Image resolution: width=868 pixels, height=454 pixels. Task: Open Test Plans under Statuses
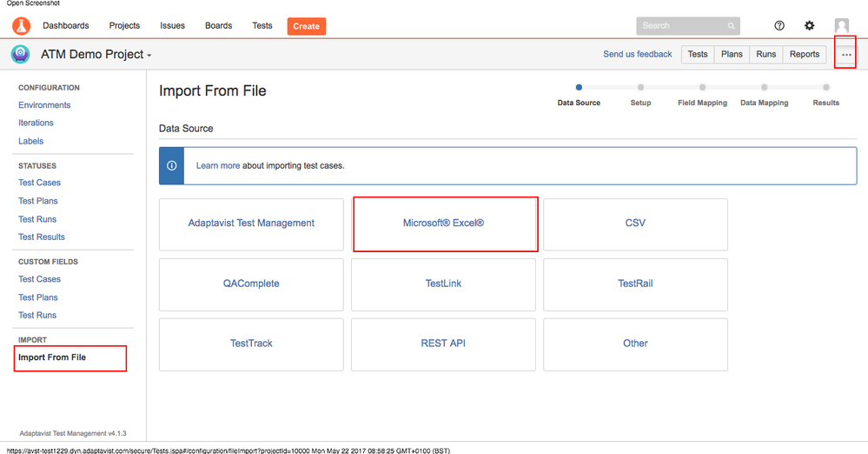point(37,201)
